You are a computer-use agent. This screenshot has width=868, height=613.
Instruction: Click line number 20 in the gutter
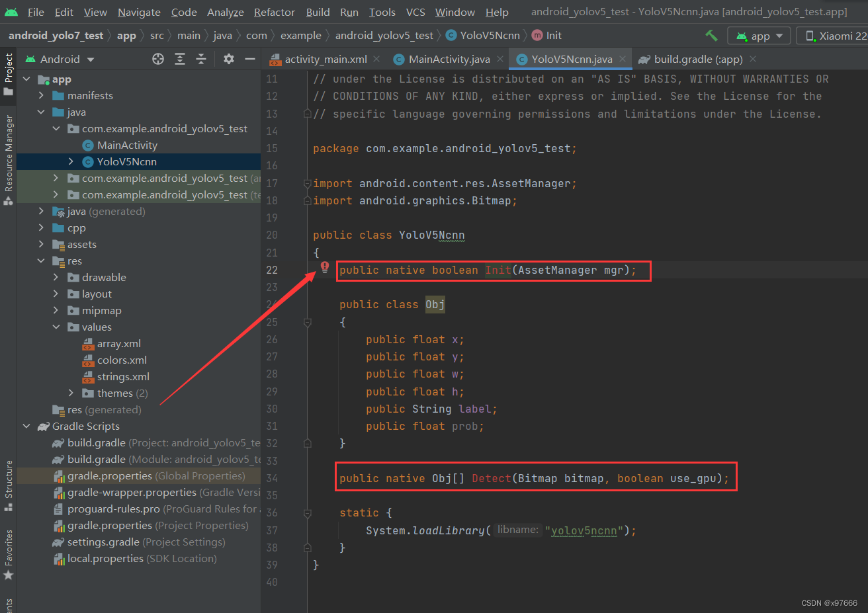(272, 235)
